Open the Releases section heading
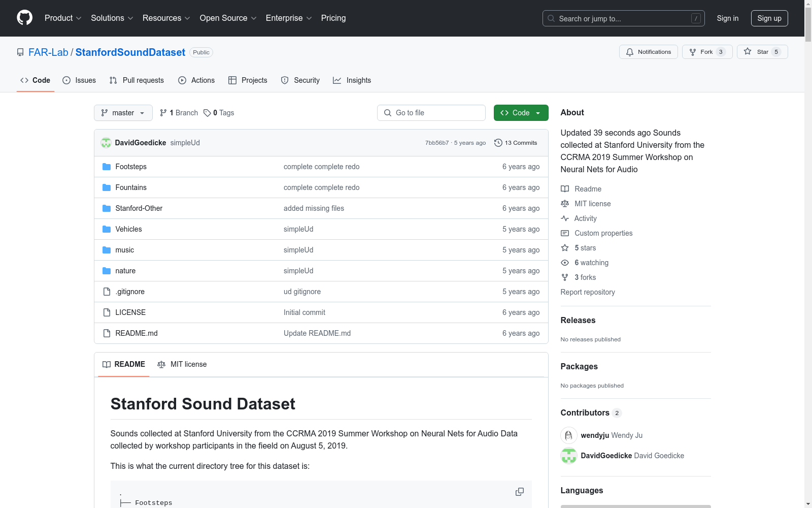 (x=578, y=320)
